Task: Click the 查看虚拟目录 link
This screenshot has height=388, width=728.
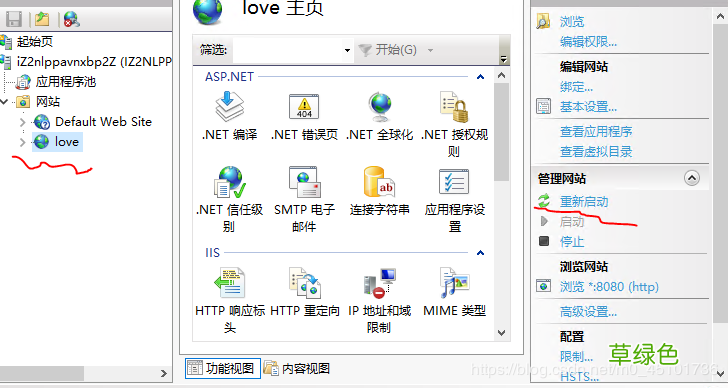Action: tap(596, 151)
